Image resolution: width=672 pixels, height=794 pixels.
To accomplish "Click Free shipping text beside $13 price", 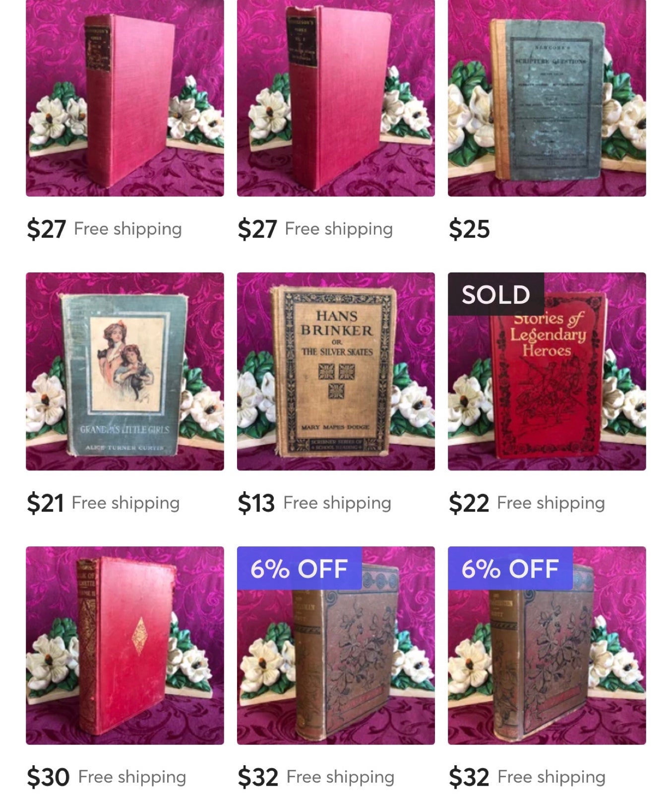I will (x=337, y=503).
